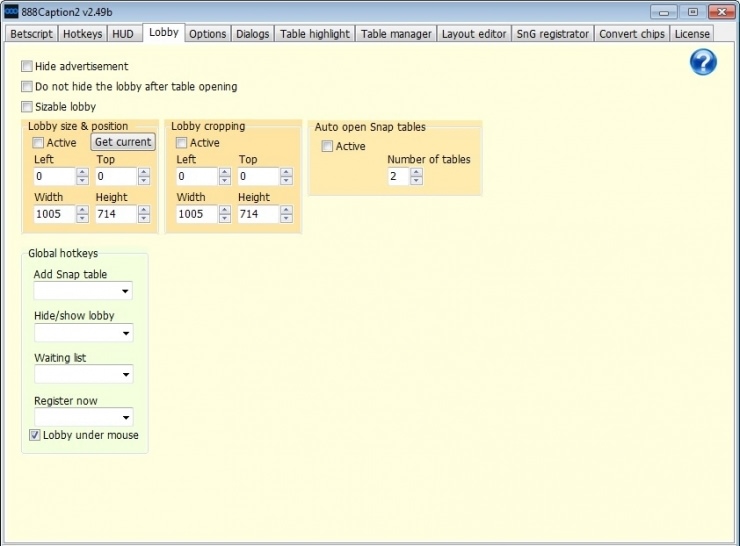Switch to the Betscript tab

coord(32,34)
